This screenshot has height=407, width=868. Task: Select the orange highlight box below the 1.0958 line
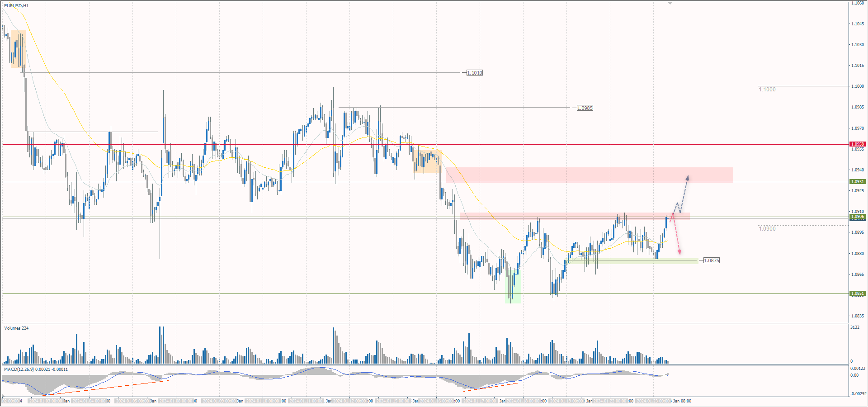(x=427, y=161)
